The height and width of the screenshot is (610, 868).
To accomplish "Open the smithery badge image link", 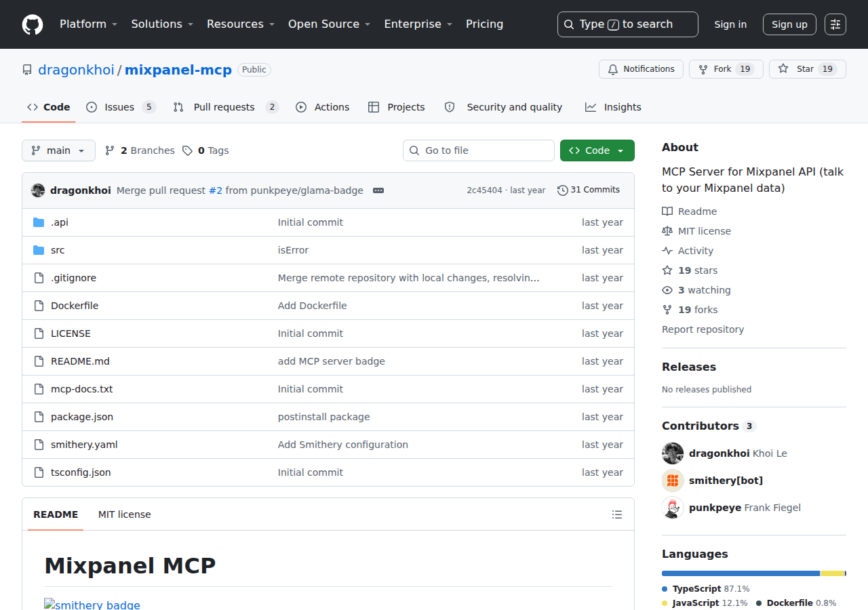I will click(x=92, y=605).
